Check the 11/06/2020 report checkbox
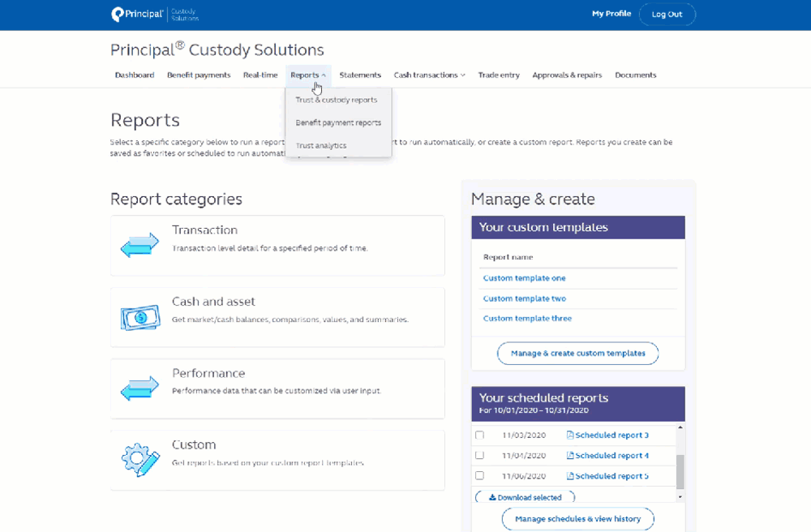This screenshot has height=532, width=811. point(478,476)
